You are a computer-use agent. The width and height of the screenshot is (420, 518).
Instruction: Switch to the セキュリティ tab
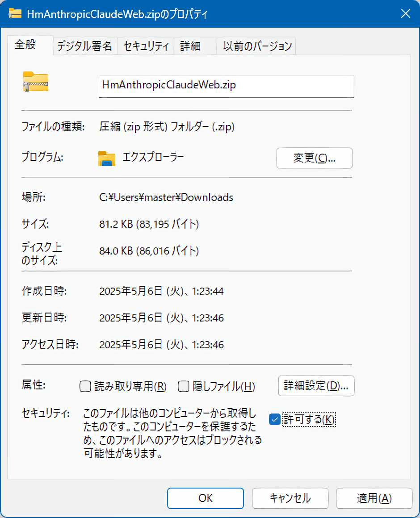tap(146, 46)
